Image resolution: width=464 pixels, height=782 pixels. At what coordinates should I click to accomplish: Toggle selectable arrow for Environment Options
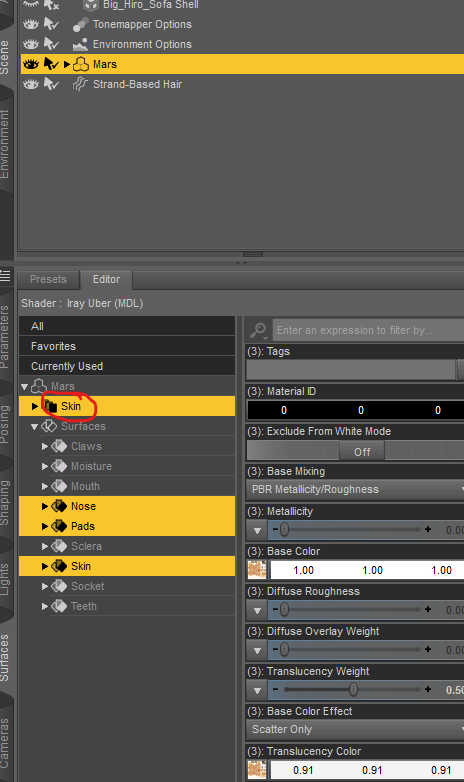[x=51, y=44]
